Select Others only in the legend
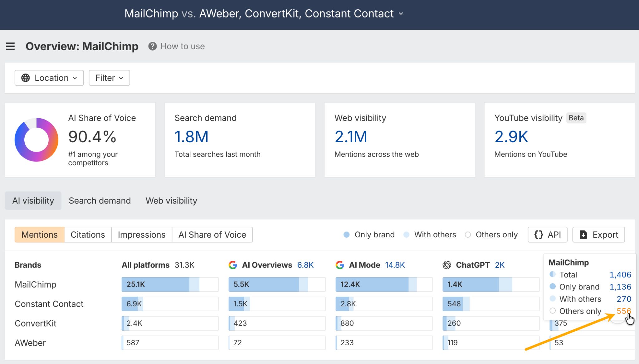Image resolution: width=639 pixels, height=364 pixels. pyautogui.click(x=491, y=235)
